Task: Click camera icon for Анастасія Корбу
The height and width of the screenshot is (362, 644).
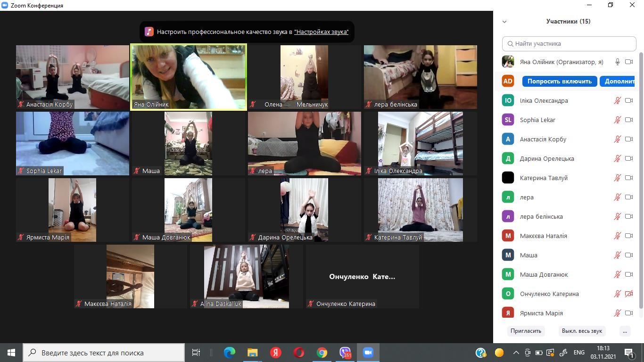Action: tap(629, 139)
